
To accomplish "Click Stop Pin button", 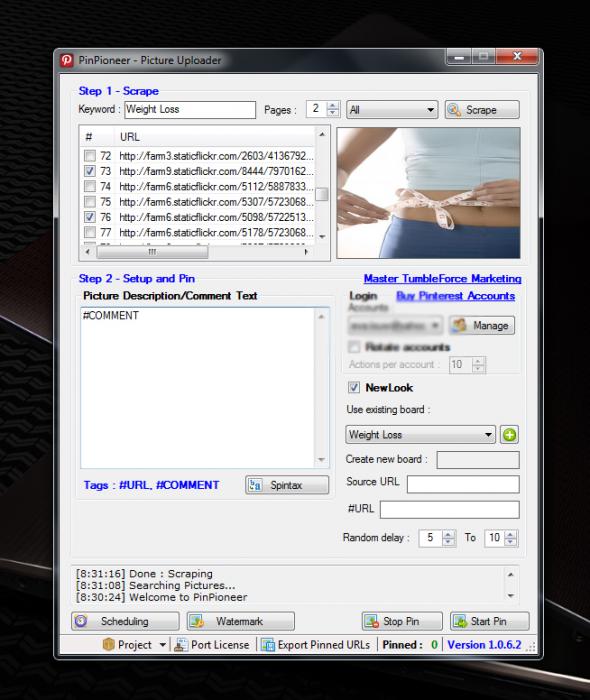I will pyautogui.click(x=402, y=621).
